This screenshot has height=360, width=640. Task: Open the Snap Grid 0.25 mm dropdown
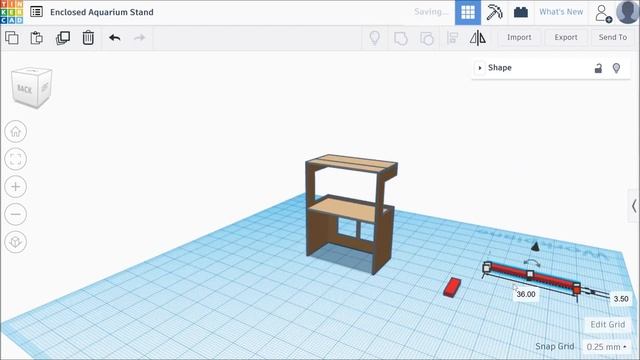click(607, 347)
